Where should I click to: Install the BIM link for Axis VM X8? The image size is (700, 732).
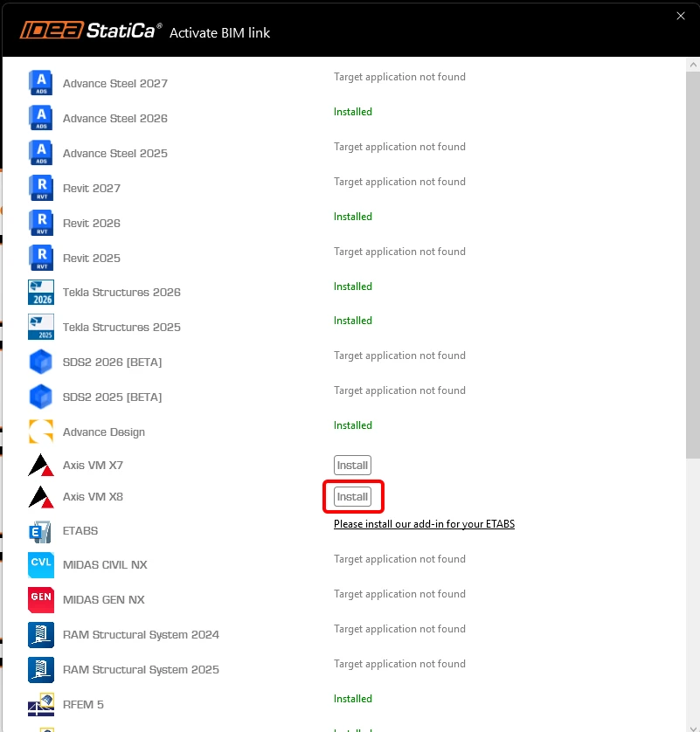pyautogui.click(x=352, y=497)
